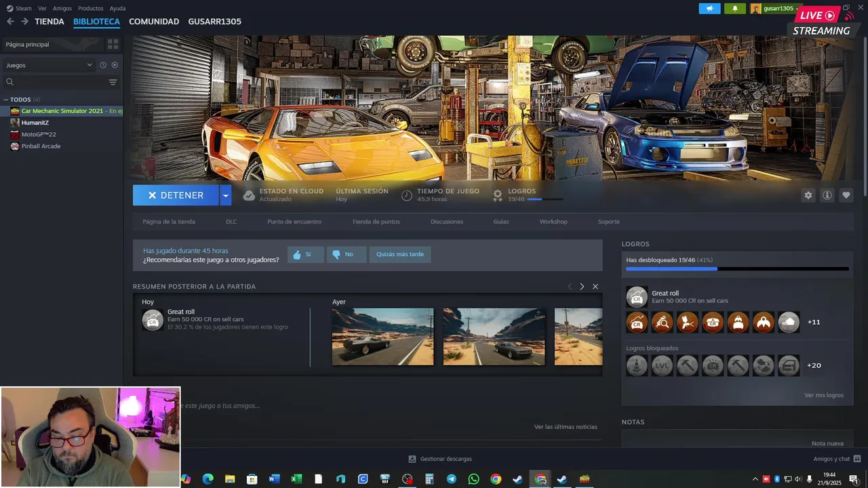The height and width of the screenshot is (488, 868).
Task: Close the post-game summary panel
Action: (595, 287)
